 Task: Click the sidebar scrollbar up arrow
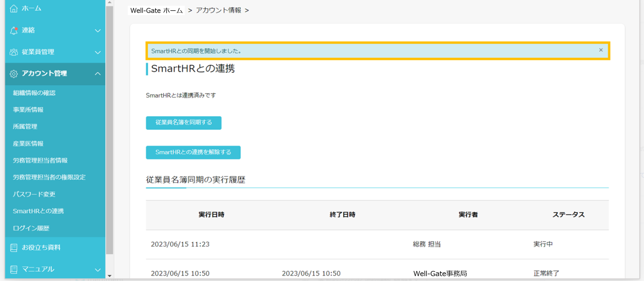click(109, 2)
